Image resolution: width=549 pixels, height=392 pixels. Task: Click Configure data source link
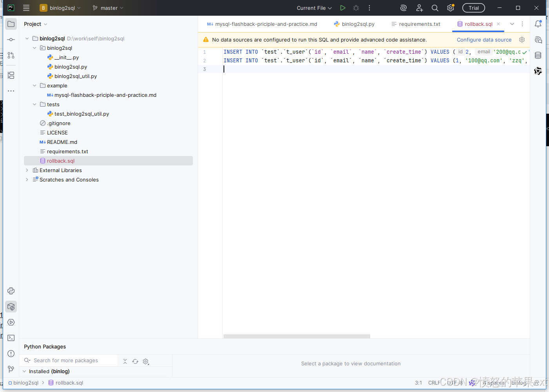[484, 40]
